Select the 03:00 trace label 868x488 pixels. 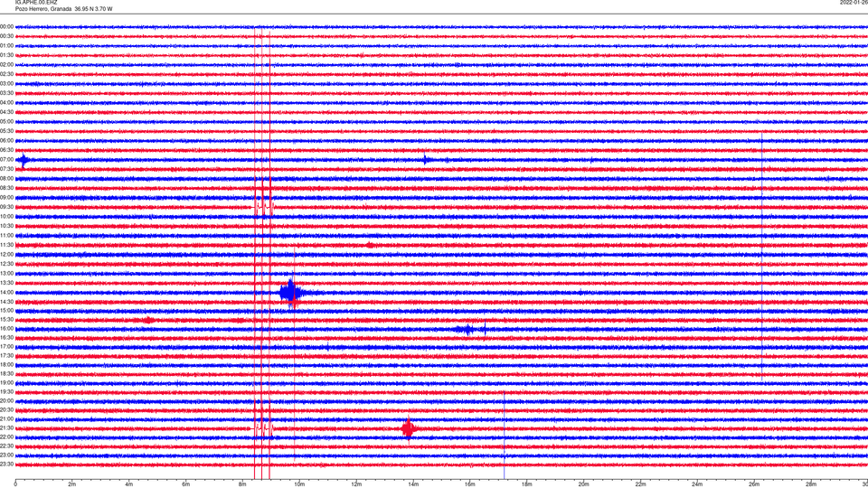click(7, 83)
